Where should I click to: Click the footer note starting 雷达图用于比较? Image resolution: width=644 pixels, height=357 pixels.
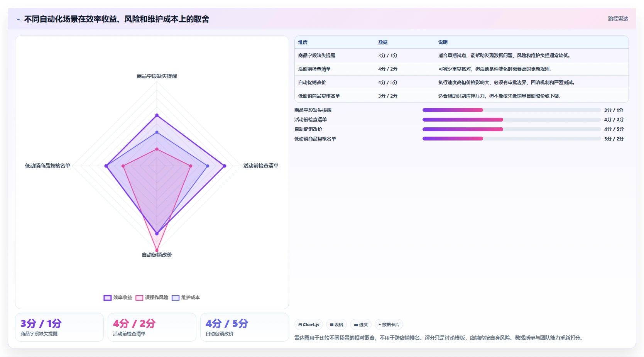pyautogui.click(x=439, y=338)
